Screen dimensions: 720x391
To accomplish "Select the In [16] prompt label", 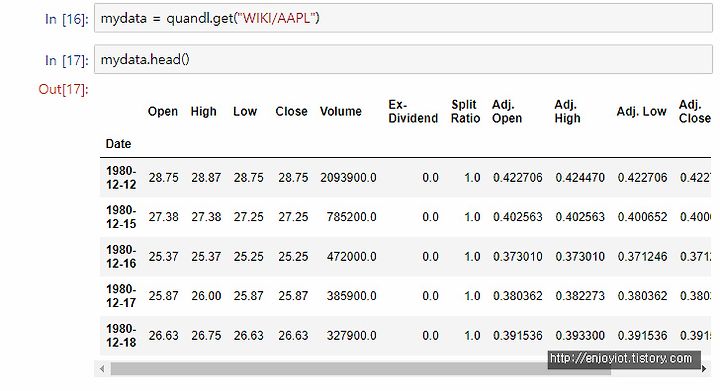I will click(66, 19).
